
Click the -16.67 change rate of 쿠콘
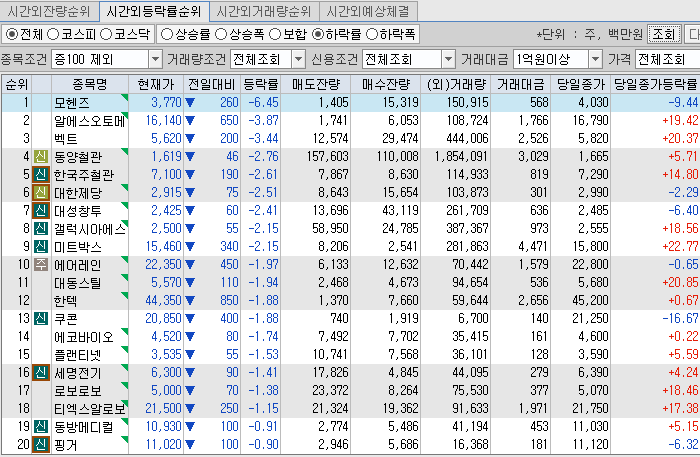(x=680, y=319)
